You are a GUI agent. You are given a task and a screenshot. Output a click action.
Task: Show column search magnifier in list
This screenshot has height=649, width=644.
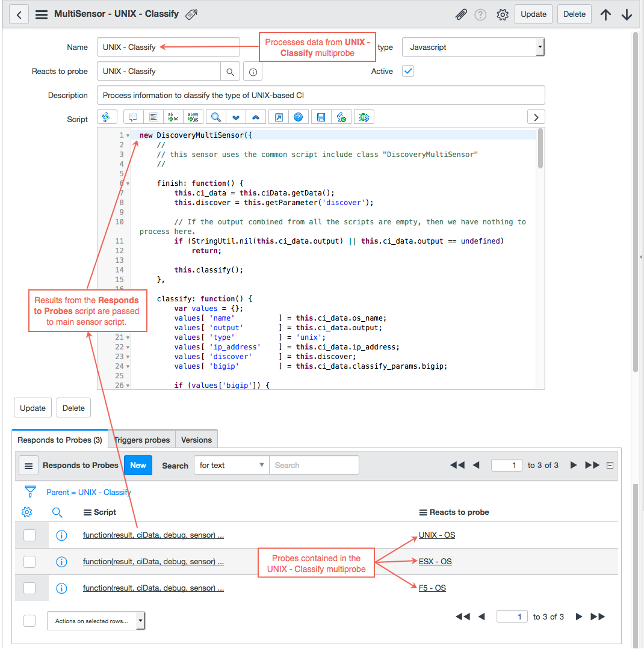point(57,512)
